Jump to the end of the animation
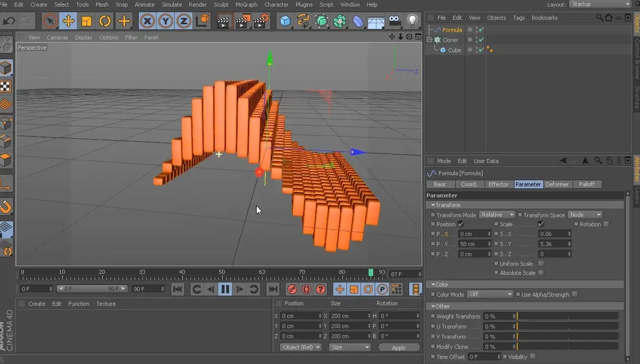Screen dimensions: 640x364 (273, 289)
